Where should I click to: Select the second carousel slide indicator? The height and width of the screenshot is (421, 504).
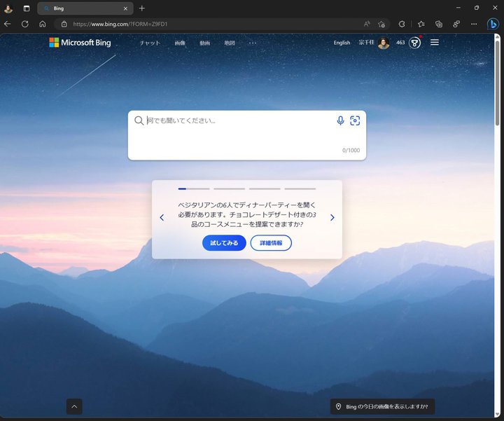[x=229, y=188]
